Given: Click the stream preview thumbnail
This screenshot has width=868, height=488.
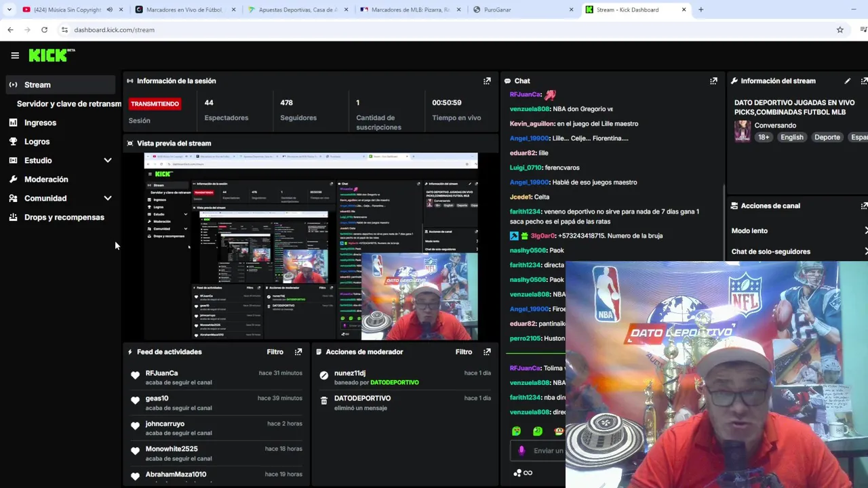Looking at the screenshot, I should 311,247.
